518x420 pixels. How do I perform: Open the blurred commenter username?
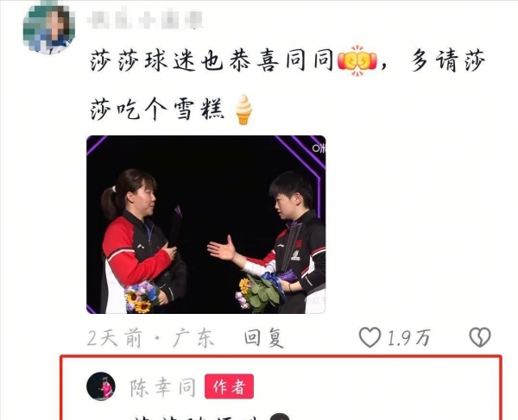point(145,19)
